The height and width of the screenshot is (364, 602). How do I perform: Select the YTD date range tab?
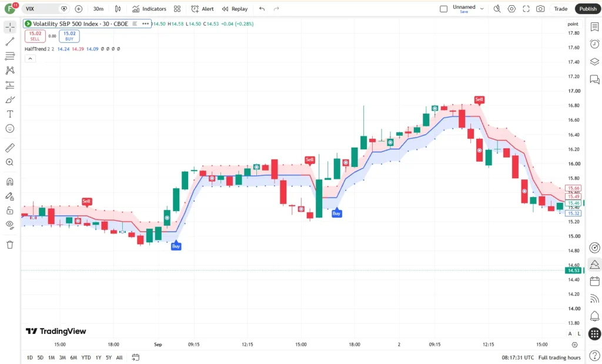pyautogui.click(x=86, y=358)
